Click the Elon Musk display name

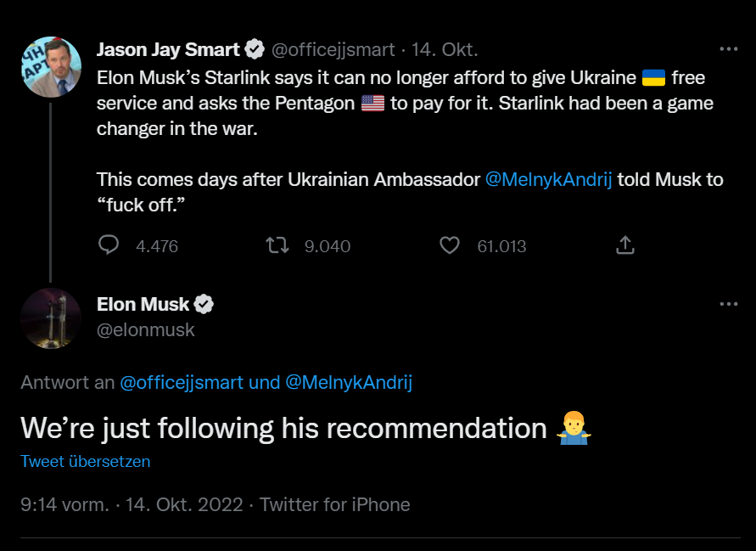(143, 304)
